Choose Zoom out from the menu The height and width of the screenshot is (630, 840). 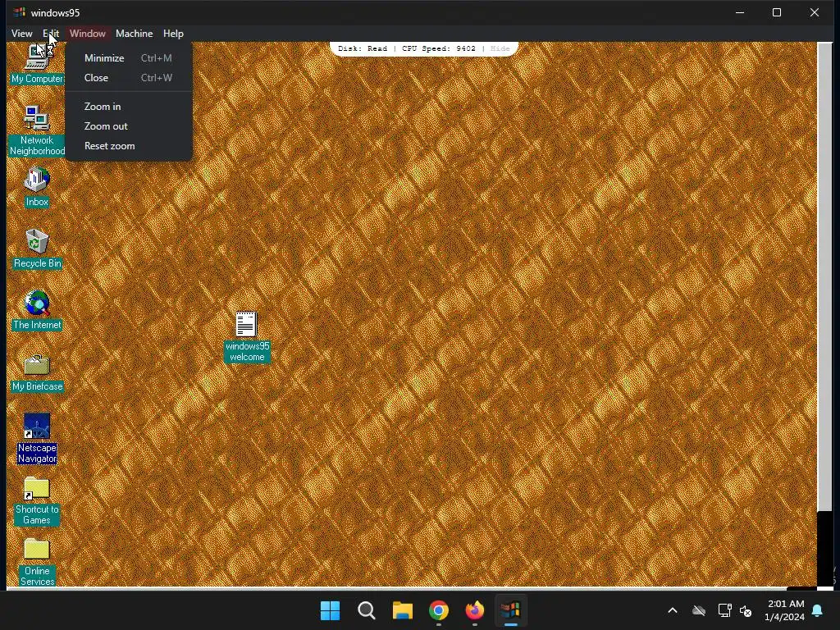coord(129,126)
